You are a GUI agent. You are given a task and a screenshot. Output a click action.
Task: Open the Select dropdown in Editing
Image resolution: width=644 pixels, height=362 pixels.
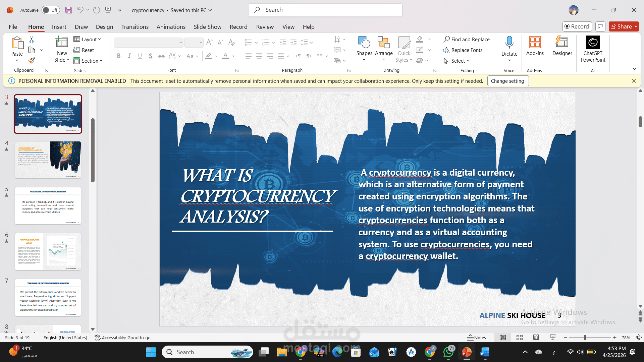(457, 61)
